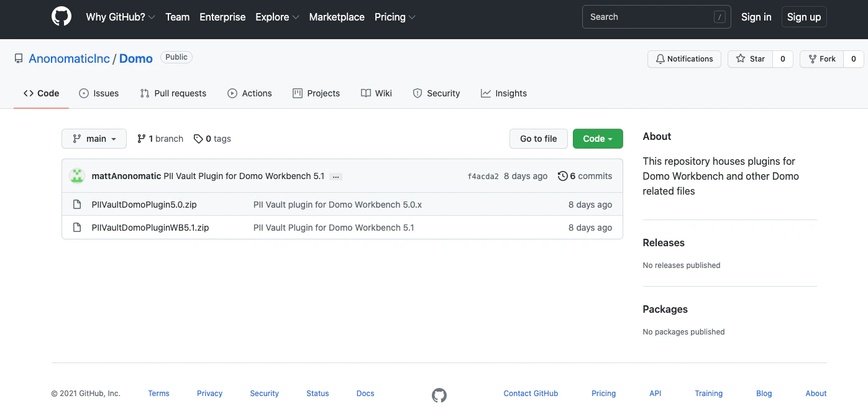The height and width of the screenshot is (411, 868).
Task: Switch to the Issues tab
Action: tap(99, 93)
